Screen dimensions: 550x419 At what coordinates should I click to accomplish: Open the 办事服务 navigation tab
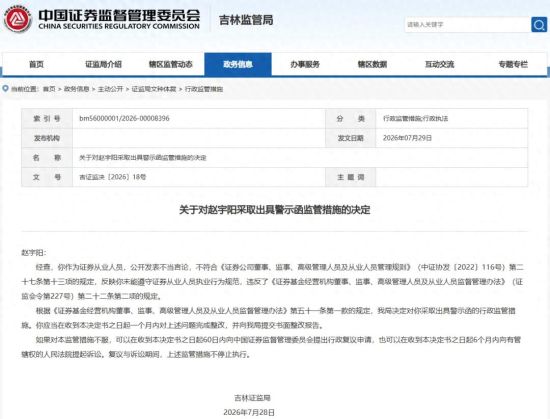pyautogui.click(x=305, y=65)
